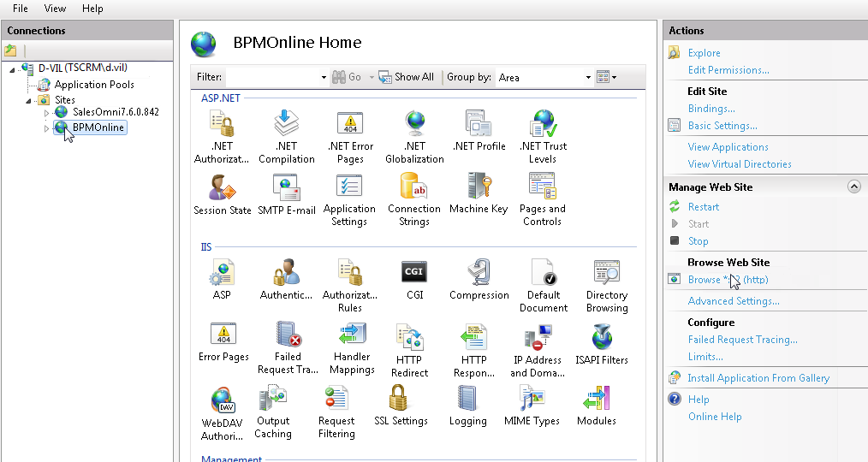This screenshot has width=868, height=462.
Task: Open the Default Document feature
Action: click(x=543, y=286)
